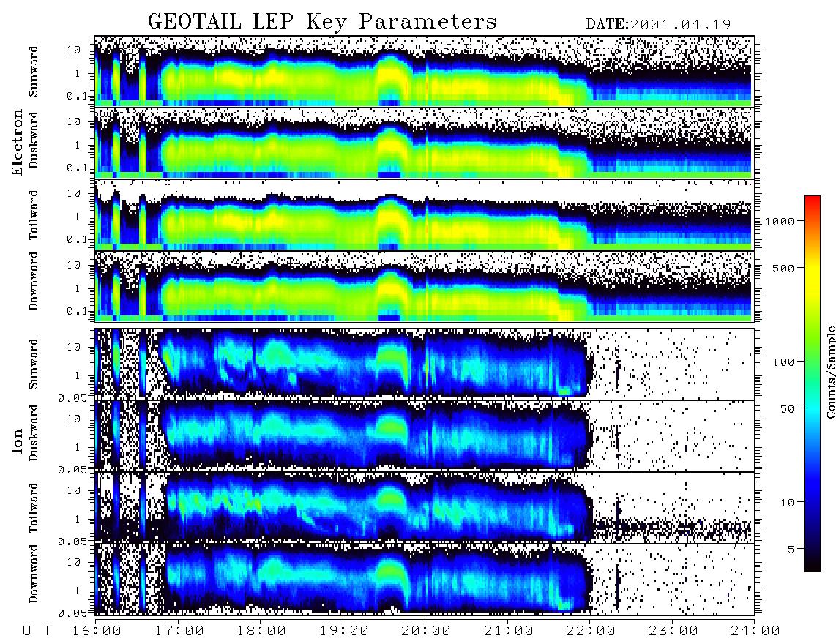Select the 24:00 time tick label

755,632
